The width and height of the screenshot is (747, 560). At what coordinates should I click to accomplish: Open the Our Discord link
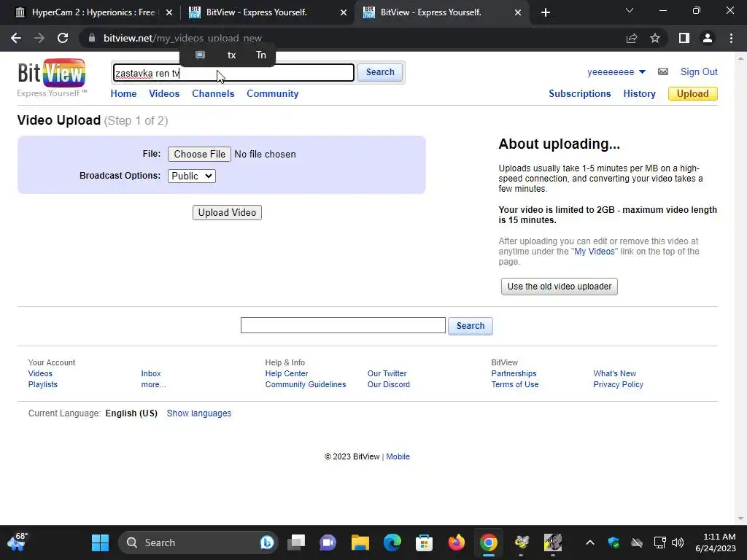click(388, 384)
